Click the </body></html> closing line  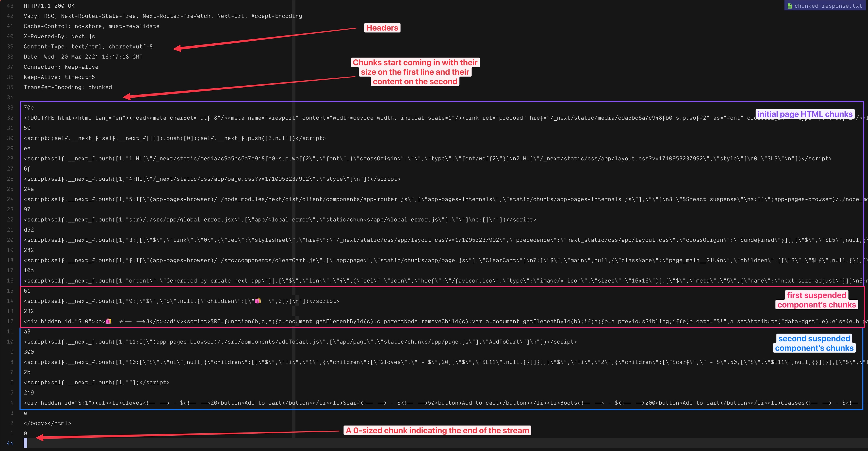click(47, 423)
